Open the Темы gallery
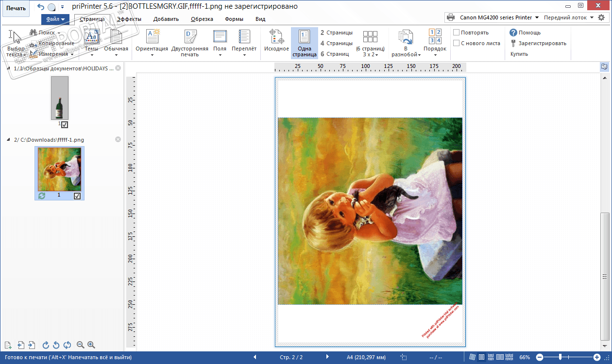The height and width of the screenshot is (364, 612). [x=91, y=43]
